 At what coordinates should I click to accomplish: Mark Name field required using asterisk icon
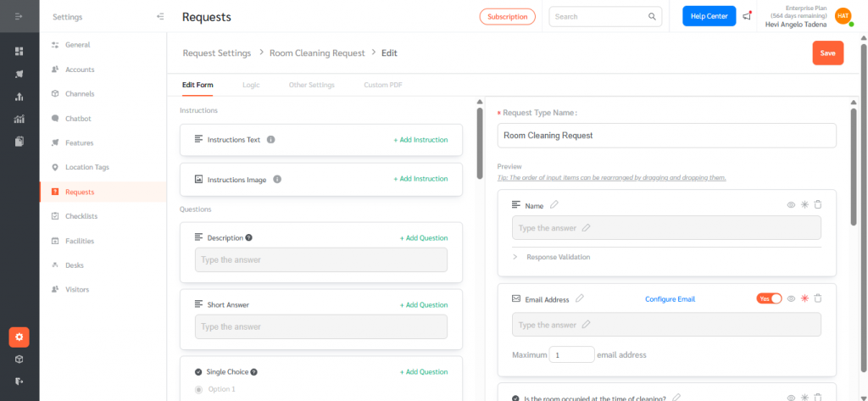tap(804, 205)
